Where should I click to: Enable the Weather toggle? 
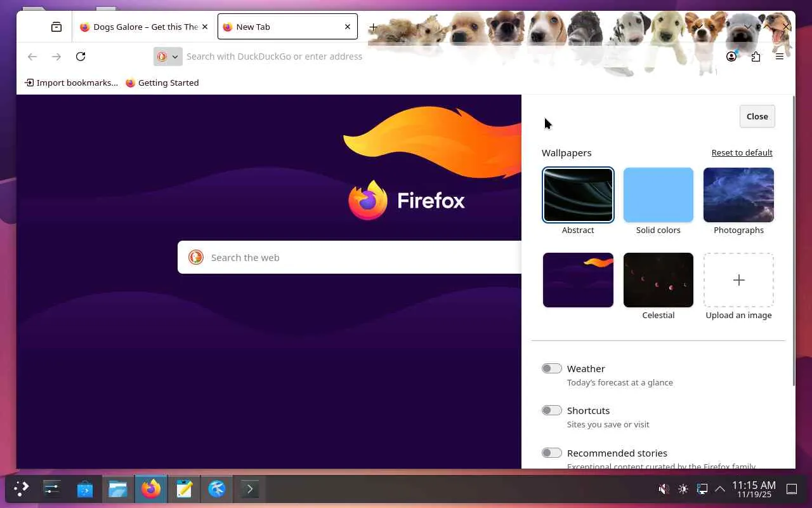(x=552, y=368)
